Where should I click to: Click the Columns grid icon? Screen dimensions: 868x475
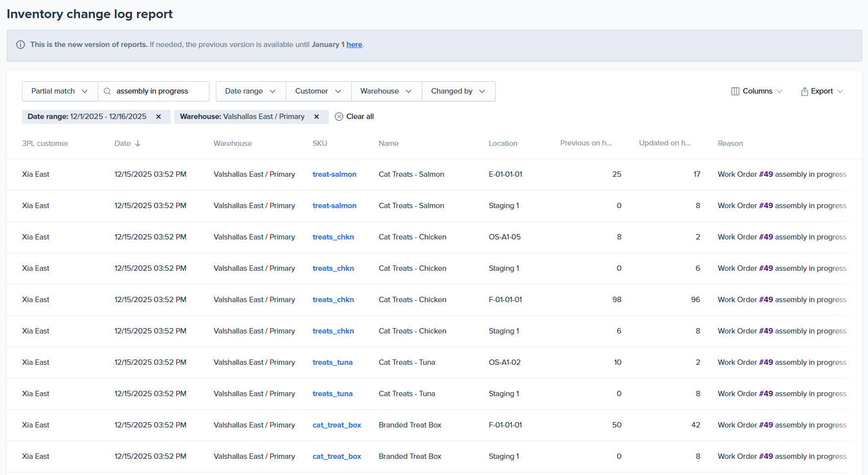pos(735,91)
